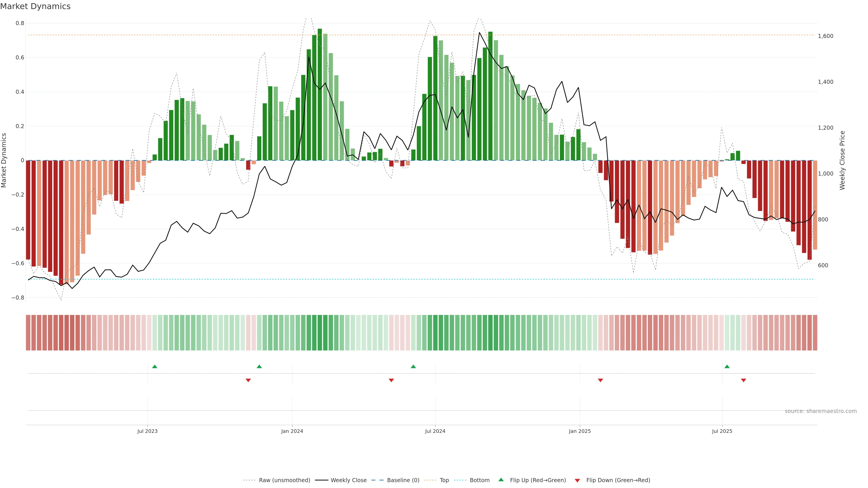Click the first green flip-up triangle marker
The height and width of the screenshot is (488, 868).
[155, 366]
